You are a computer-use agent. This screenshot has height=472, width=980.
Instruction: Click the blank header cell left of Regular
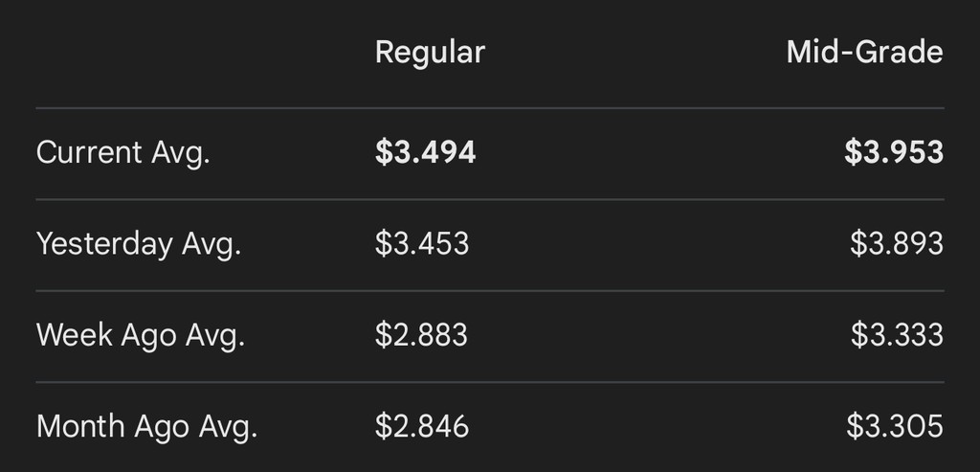191,52
